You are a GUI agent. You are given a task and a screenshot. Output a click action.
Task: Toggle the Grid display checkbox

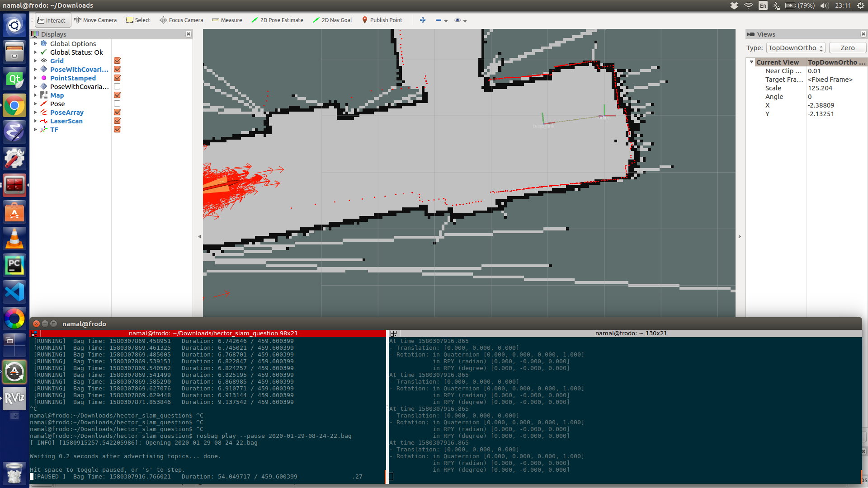[117, 61]
